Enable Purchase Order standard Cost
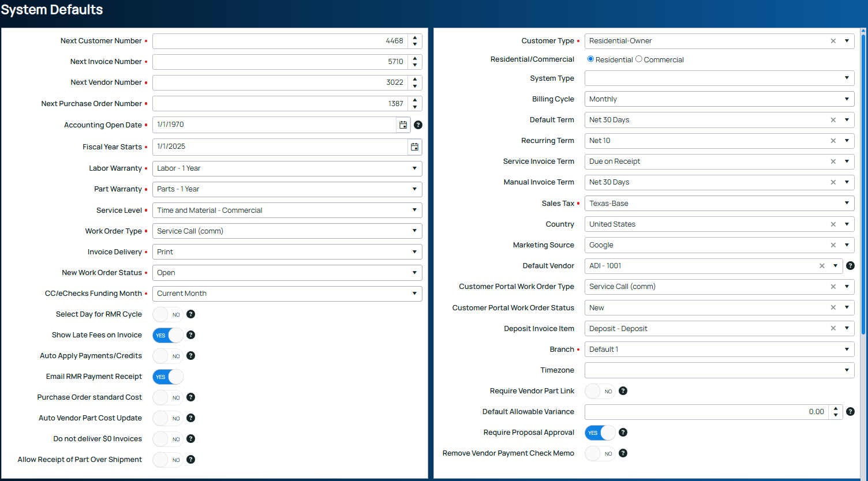 [x=168, y=397]
